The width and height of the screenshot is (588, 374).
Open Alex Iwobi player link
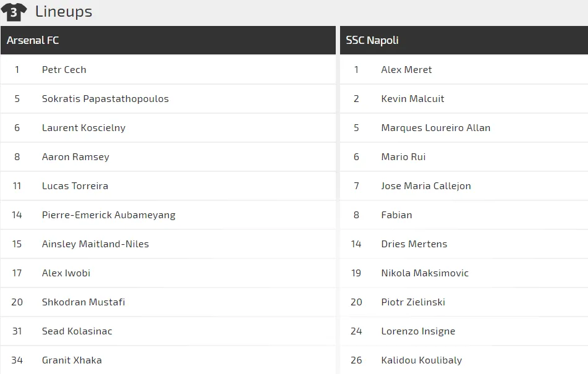click(x=66, y=273)
